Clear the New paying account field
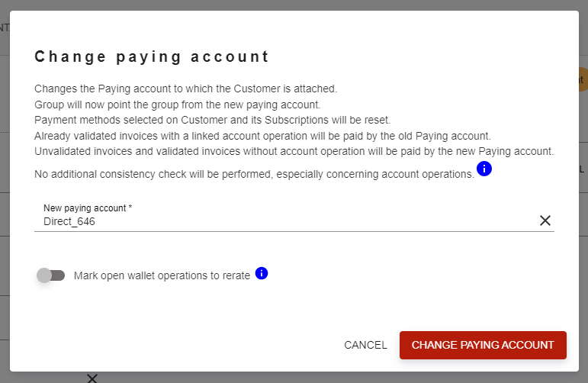Image resolution: width=588 pixels, height=383 pixels. pyautogui.click(x=545, y=220)
